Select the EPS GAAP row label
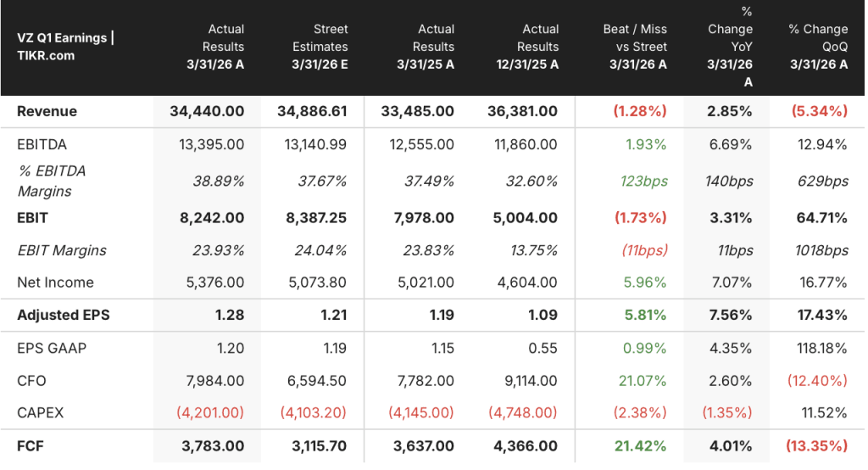The height and width of the screenshot is (470, 868). pos(52,348)
